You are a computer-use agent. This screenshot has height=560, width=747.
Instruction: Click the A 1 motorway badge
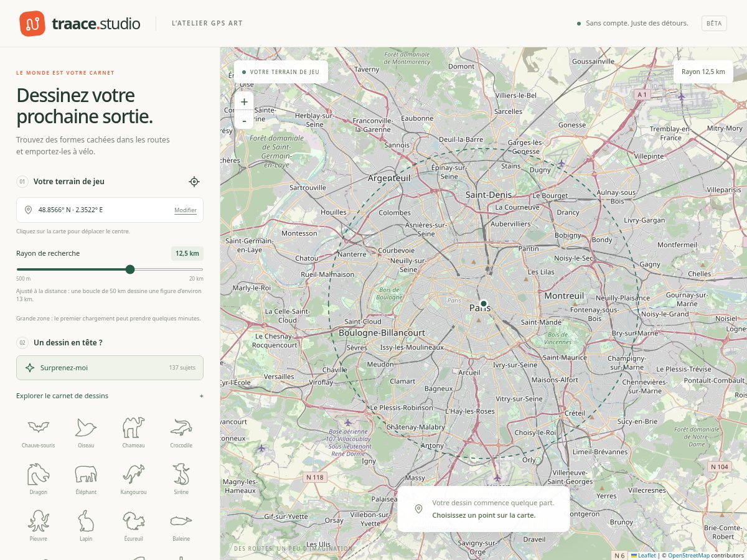point(642,95)
